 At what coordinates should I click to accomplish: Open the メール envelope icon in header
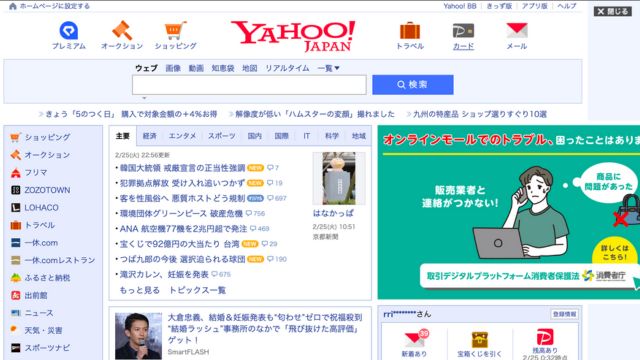[x=517, y=31]
